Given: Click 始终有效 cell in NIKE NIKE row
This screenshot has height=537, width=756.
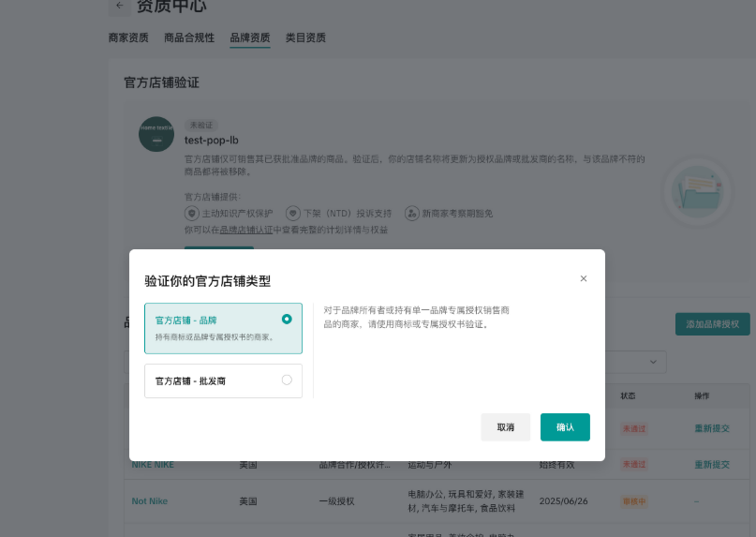Looking at the screenshot, I should pyautogui.click(x=556, y=465).
